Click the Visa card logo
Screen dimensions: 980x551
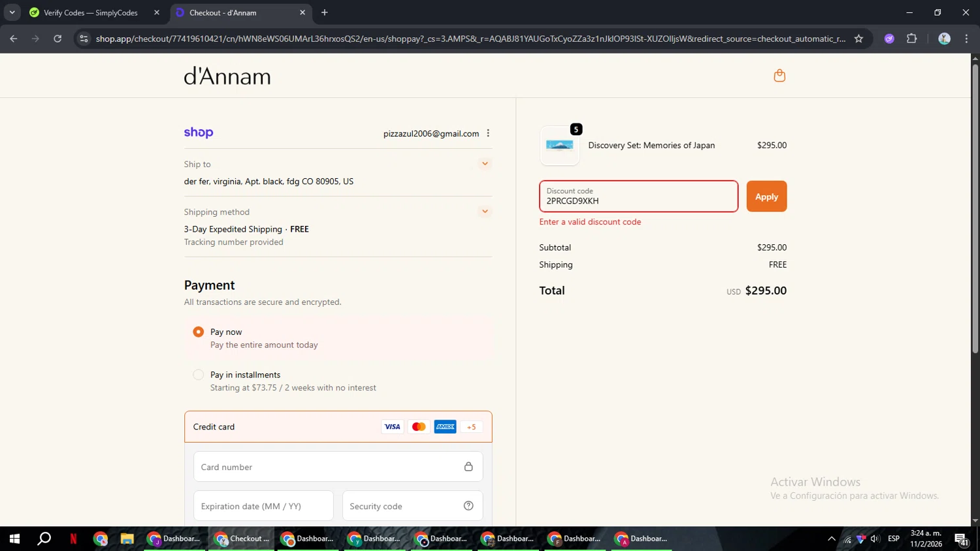point(392,427)
